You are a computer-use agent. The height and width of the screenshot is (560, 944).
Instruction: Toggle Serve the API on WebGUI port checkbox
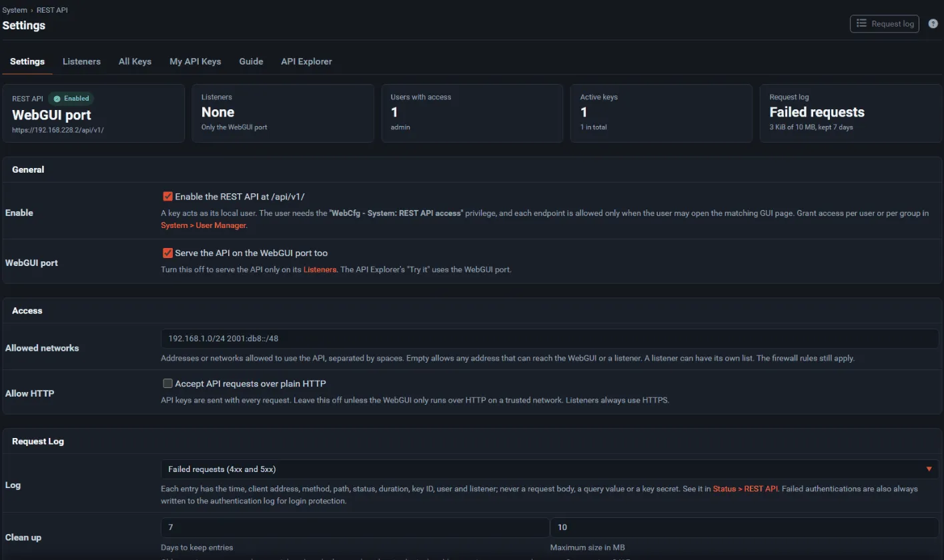pyautogui.click(x=167, y=253)
